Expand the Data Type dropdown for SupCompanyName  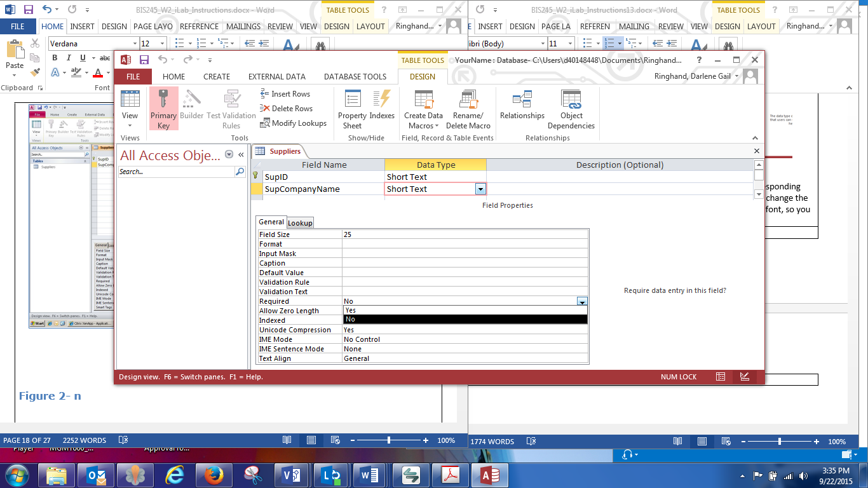coord(480,189)
